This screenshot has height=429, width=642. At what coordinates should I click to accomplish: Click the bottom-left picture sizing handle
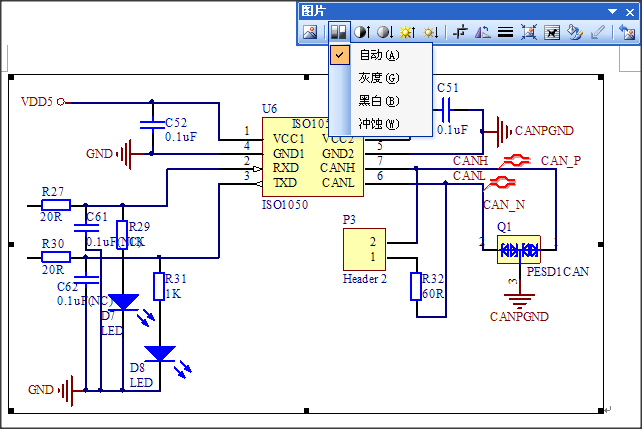11,411
